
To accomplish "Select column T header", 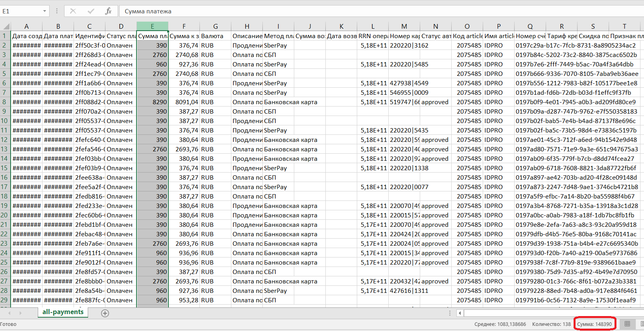I will (x=624, y=26).
